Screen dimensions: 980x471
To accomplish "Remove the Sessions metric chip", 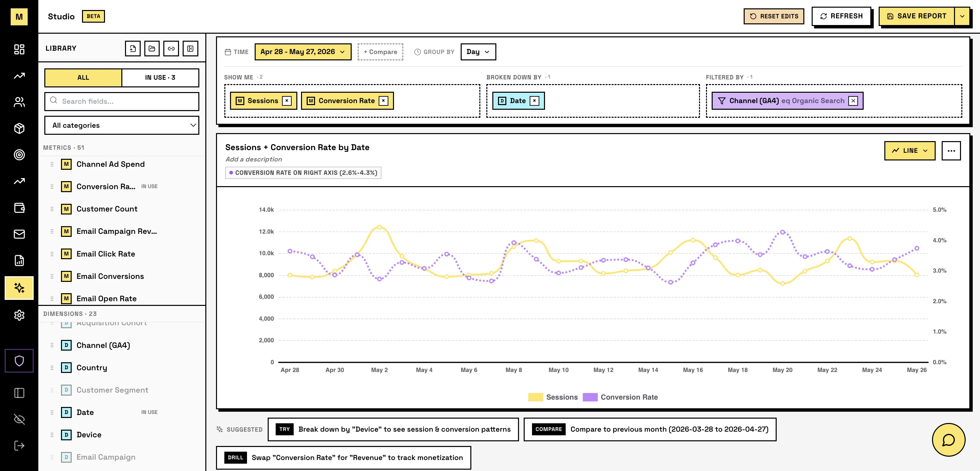I will click(x=287, y=101).
